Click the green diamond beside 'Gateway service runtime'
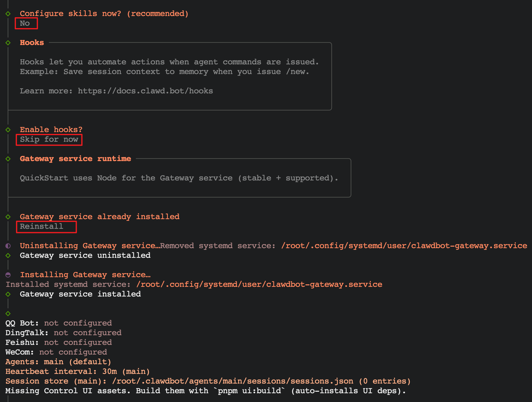532x402 pixels. click(x=8, y=159)
